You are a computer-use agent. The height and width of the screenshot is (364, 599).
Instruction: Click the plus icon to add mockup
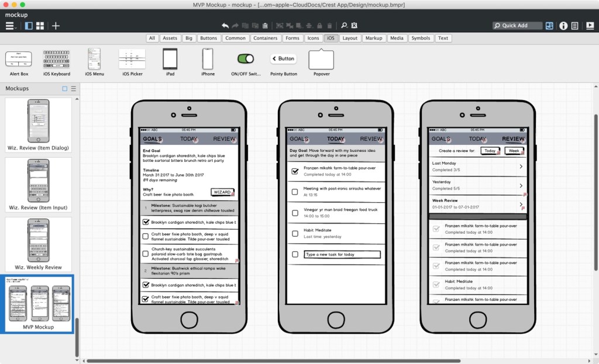tap(56, 26)
